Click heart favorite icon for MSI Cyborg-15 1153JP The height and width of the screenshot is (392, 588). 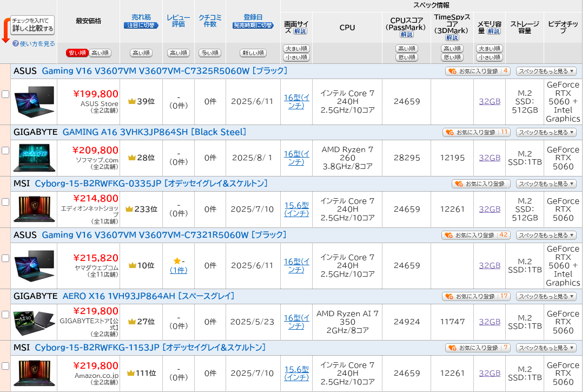coord(452,348)
